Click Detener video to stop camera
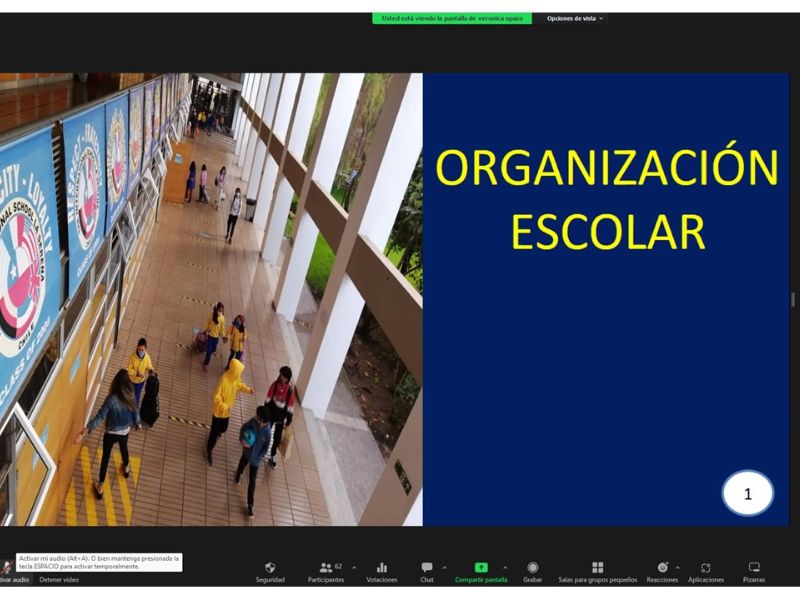The height and width of the screenshot is (600, 800). [x=59, y=580]
